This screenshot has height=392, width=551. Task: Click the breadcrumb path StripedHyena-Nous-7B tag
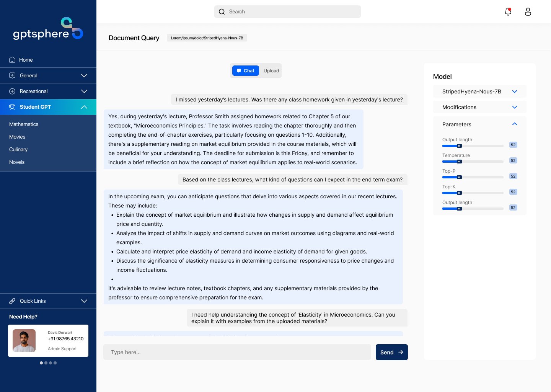click(x=207, y=38)
